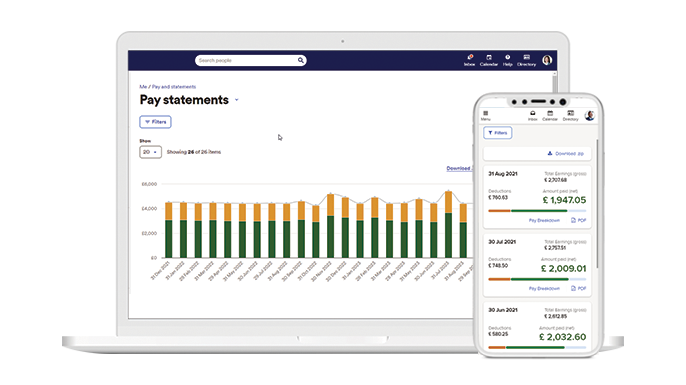Click the search magnifier icon on laptop
Viewport: 686px width, 385px height.
click(x=301, y=60)
